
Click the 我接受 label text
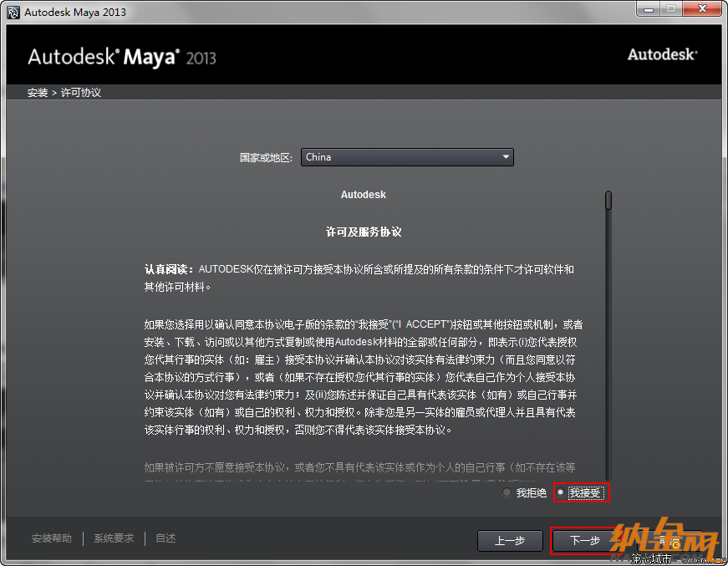pyautogui.click(x=585, y=493)
